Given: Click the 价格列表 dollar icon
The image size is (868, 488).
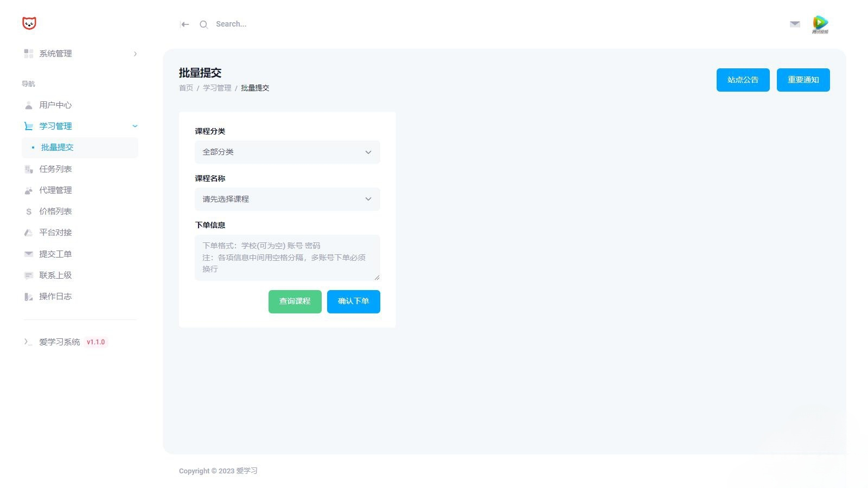Looking at the screenshot, I should point(29,211).
